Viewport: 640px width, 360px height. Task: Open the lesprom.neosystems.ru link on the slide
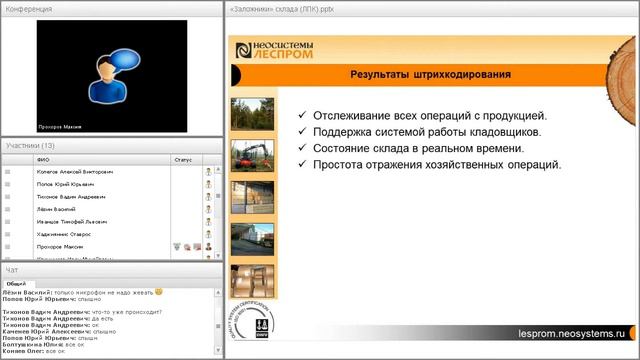571,333
